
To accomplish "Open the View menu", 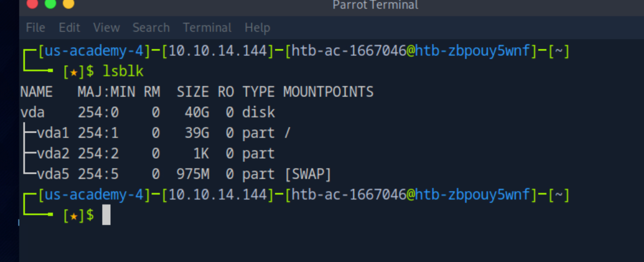I will coord(106,27).
